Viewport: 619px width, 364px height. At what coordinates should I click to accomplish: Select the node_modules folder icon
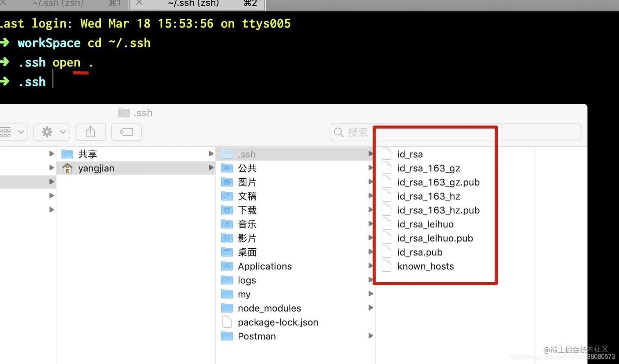pos(227,308)
